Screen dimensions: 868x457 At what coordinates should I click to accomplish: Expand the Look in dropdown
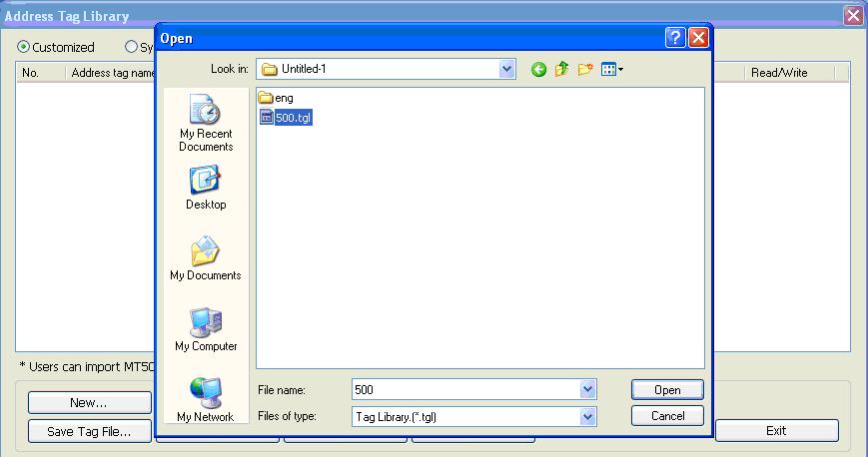tap(506, 69)
